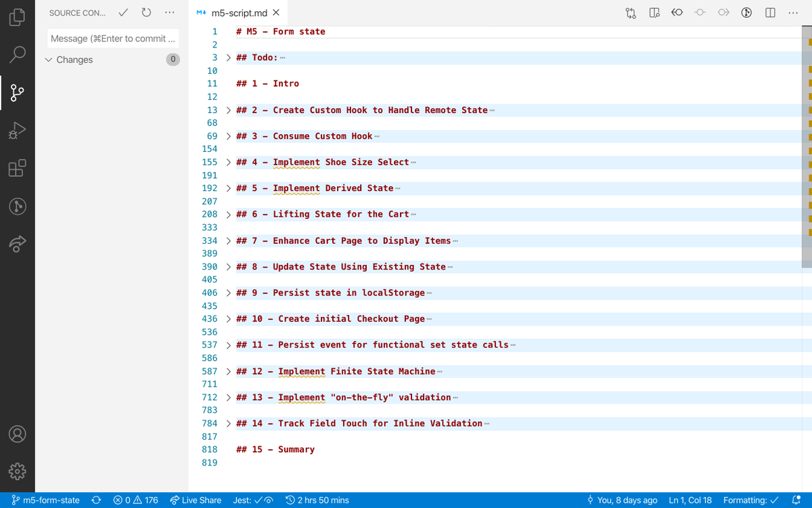Expand the Create Custom Hook section fold
The height and width of the screenshot is (508, 812).
tap(228, 110)
